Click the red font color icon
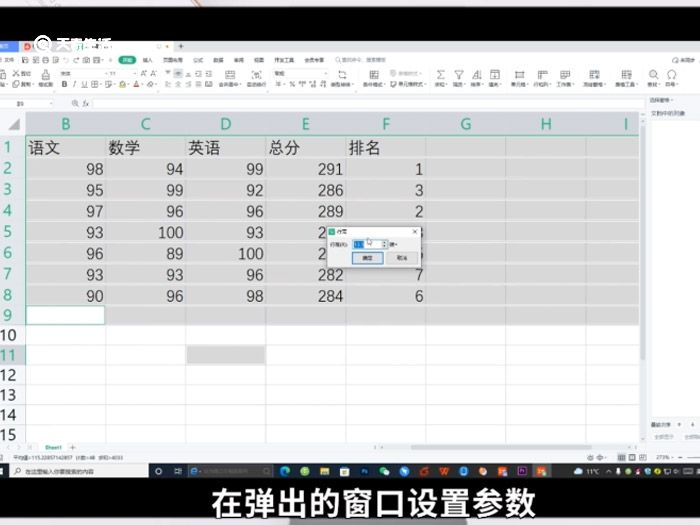 pyautogui.click(x=137, y=84)
